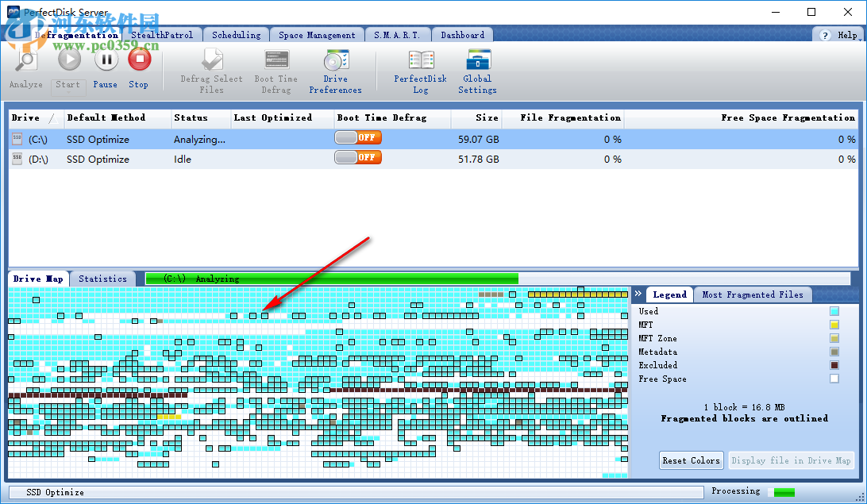Image resolution: width=867 pixels, height=504 pixels.
Task: Sort by Boot Time Defrag column header
Action: click(x=392, y=117)
